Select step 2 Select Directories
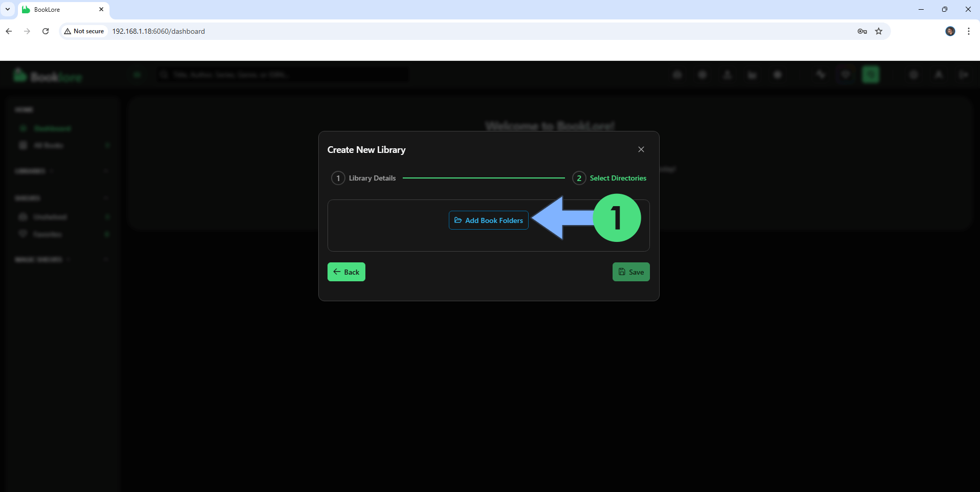Screen dimensions: 980x492 click(609, 178)
